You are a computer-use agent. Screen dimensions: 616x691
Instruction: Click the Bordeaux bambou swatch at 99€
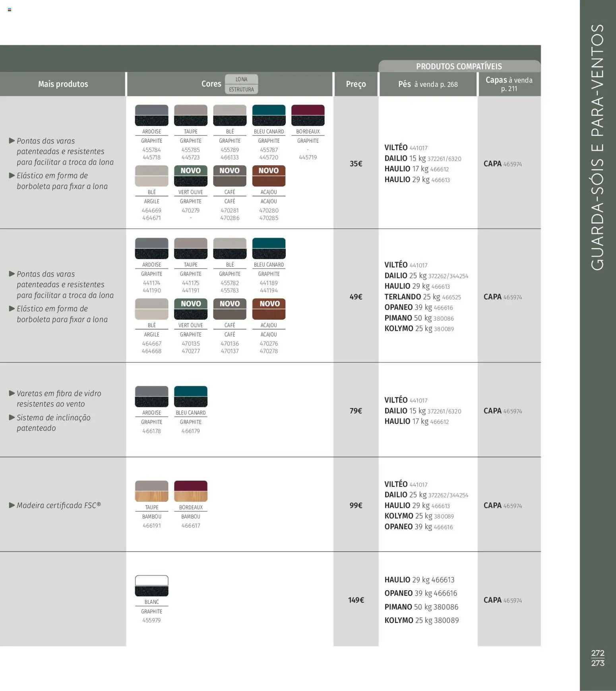(191, 491)
